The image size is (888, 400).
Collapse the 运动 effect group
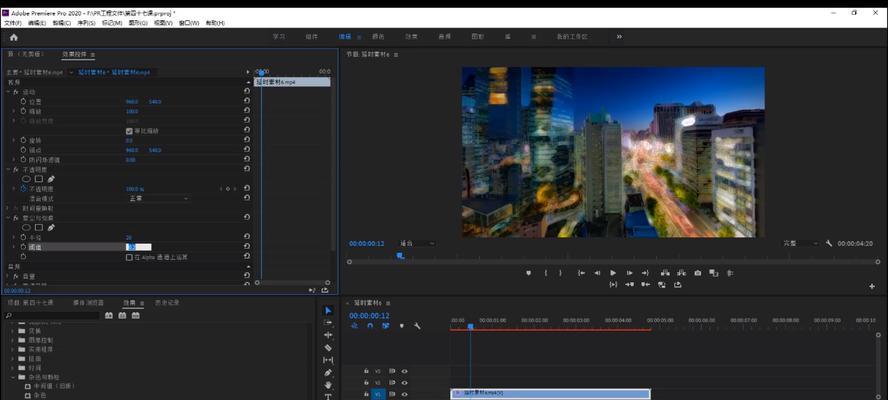tap(8, 92)
